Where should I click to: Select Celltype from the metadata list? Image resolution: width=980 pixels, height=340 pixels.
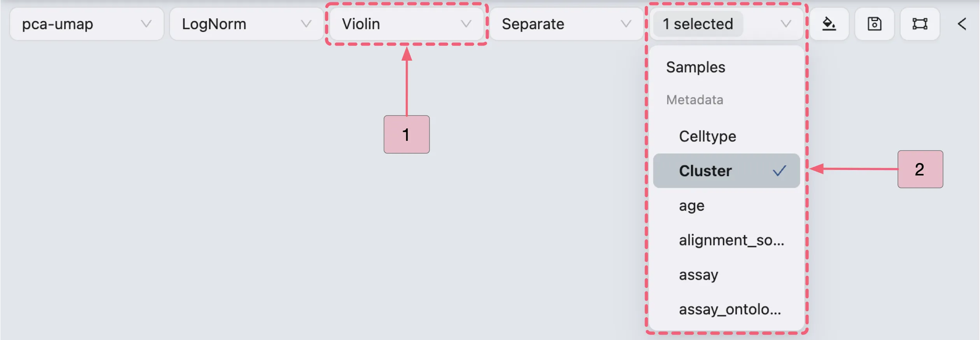click(707, 136)
